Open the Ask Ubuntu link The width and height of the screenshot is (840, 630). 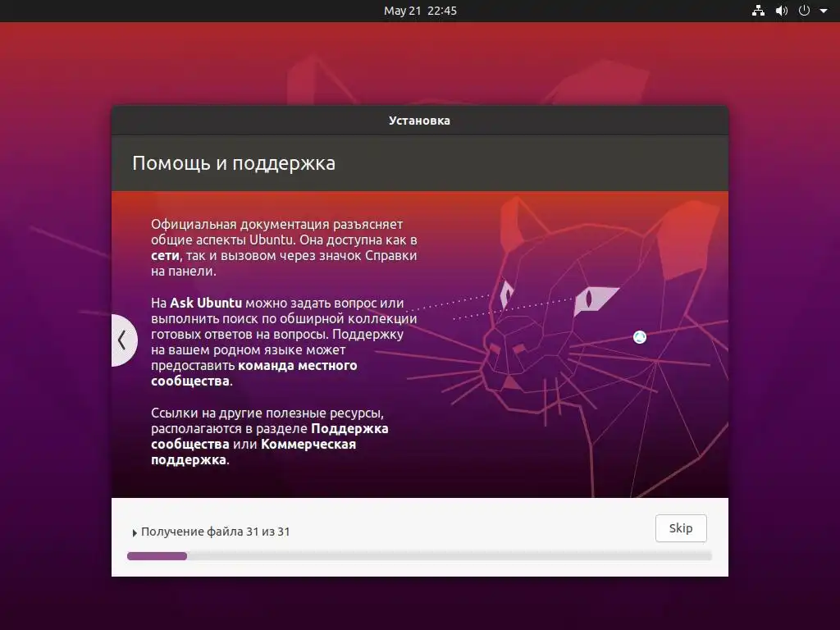click(206, 303)
